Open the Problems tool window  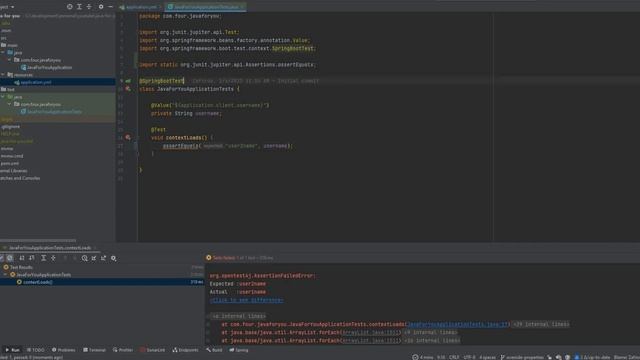[x=64, y=350]
